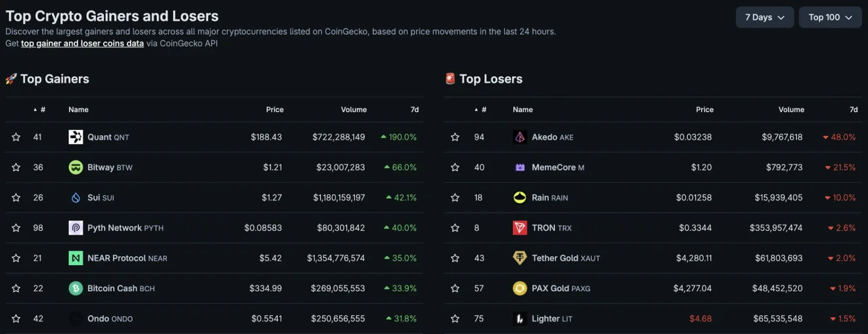Add Akedo to favorites via star
Viewport: 868px width, 334px height.
pos(455,137)
